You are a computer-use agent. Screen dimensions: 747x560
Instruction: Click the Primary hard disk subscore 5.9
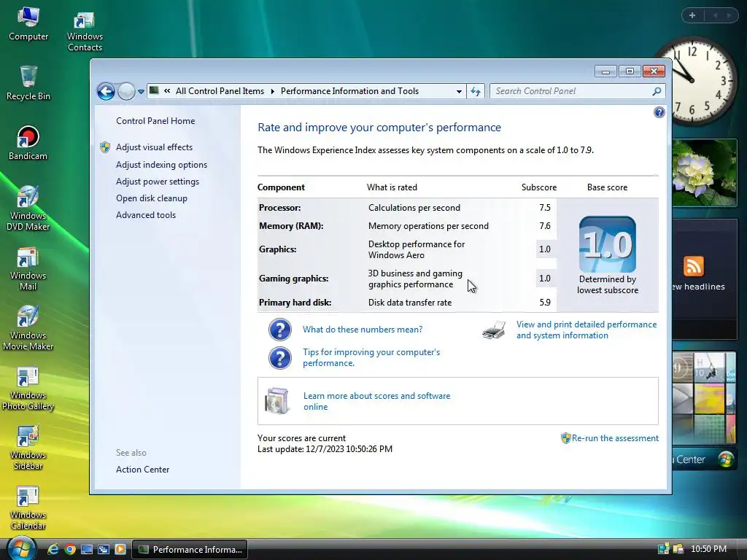tap(545, 303)
